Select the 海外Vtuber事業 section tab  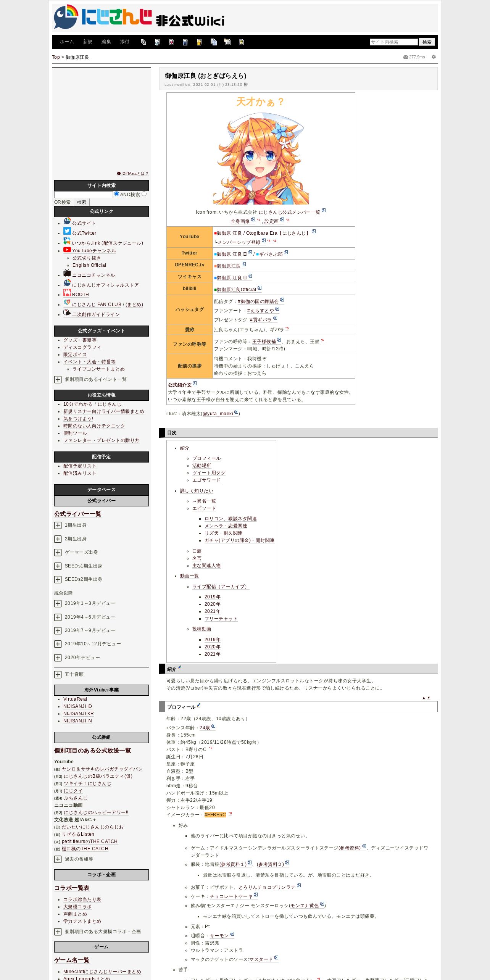tap(102, 690)
